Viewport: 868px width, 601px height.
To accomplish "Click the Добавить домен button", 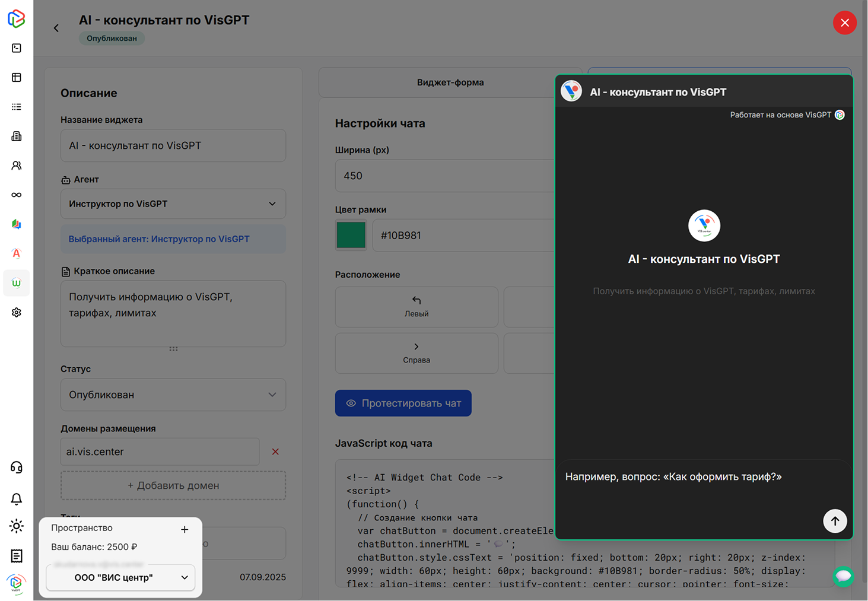I will [173, 485].
